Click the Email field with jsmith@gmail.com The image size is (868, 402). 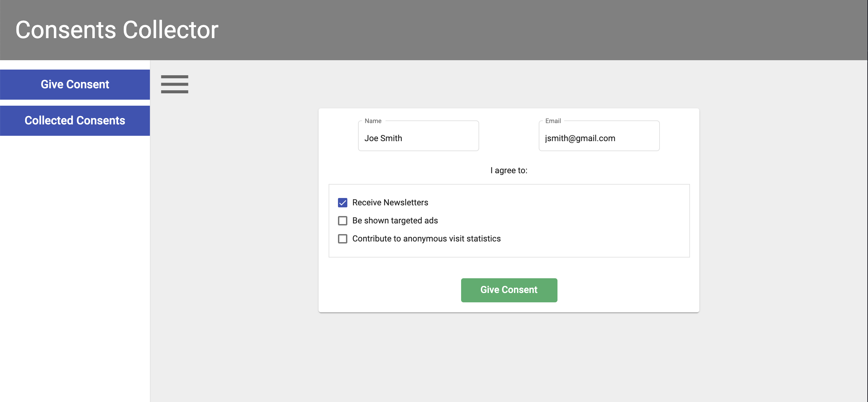point(599,138)
